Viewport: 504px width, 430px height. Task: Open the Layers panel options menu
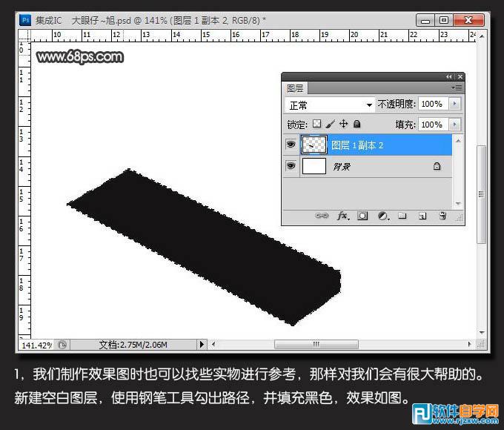point(457,87)
